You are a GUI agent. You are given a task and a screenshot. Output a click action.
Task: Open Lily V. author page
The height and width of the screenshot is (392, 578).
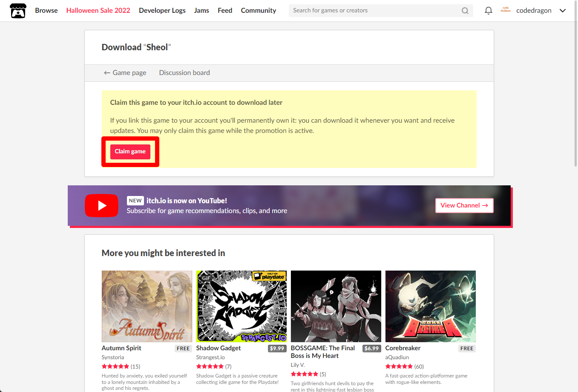point(298,365)
